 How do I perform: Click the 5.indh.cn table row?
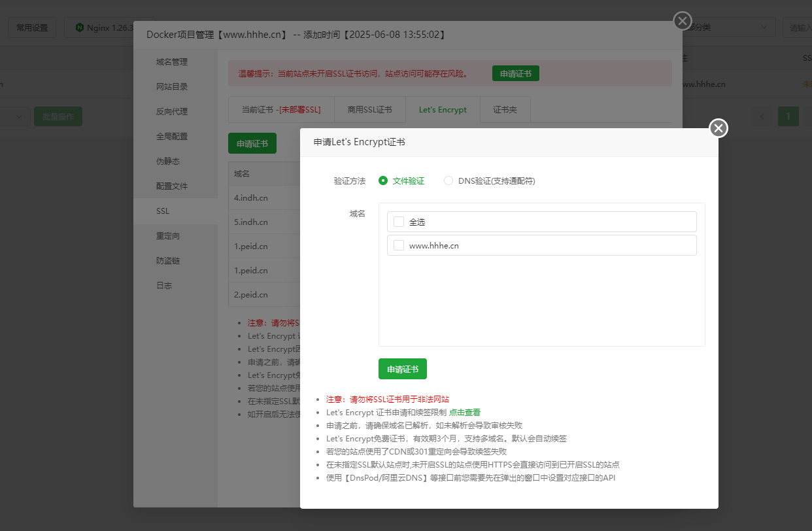coord(264,222)
